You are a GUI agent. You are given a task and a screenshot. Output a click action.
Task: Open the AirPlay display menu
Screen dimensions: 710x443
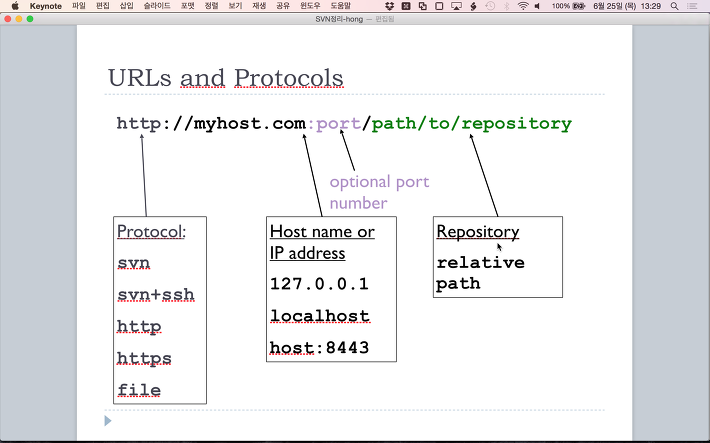456,6
